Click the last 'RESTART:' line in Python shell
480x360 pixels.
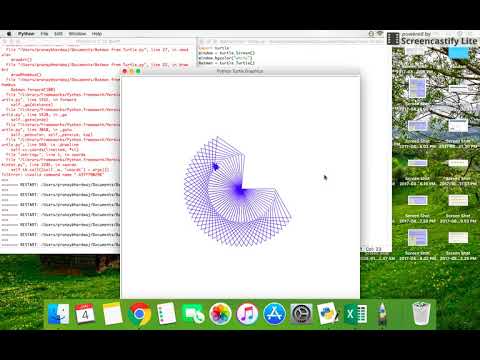60,245
